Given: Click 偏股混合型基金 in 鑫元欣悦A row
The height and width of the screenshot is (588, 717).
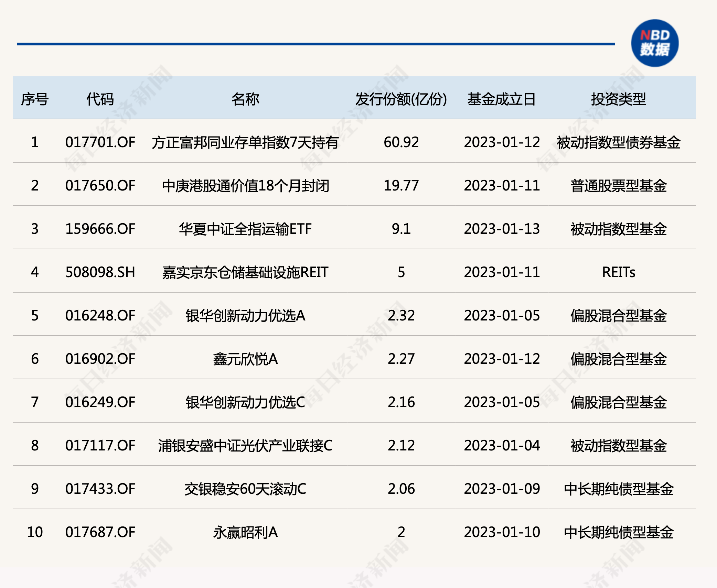Looking at the screenshot, I should pyautogui.click(x=618, y=359).
